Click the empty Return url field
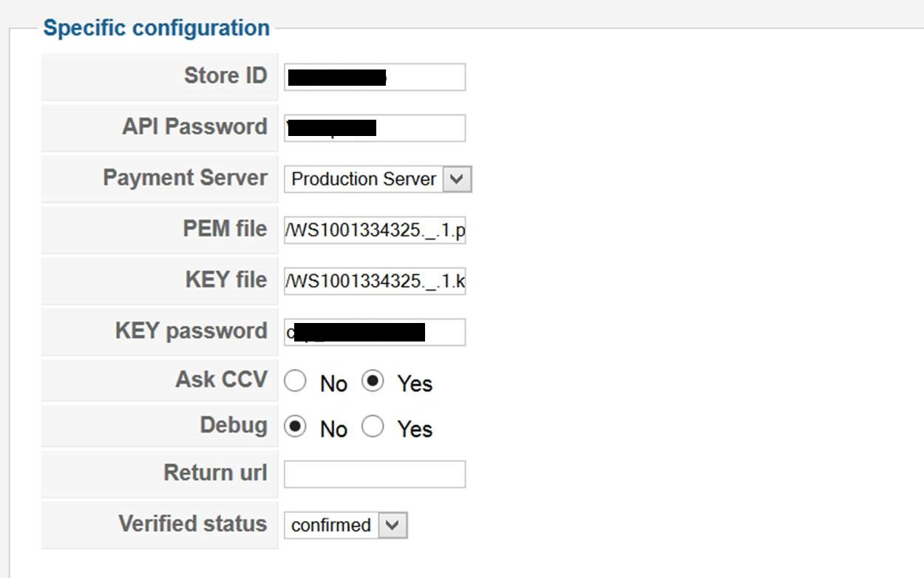The height and width of the screenshot is (578, 924). [x=375, y=475]
